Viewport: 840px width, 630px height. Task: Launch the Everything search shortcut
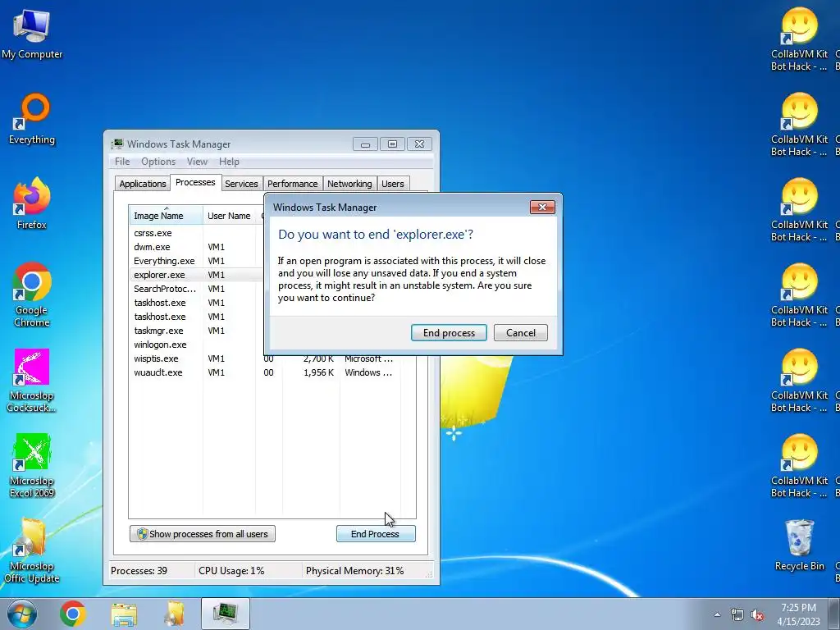(32, 119)
